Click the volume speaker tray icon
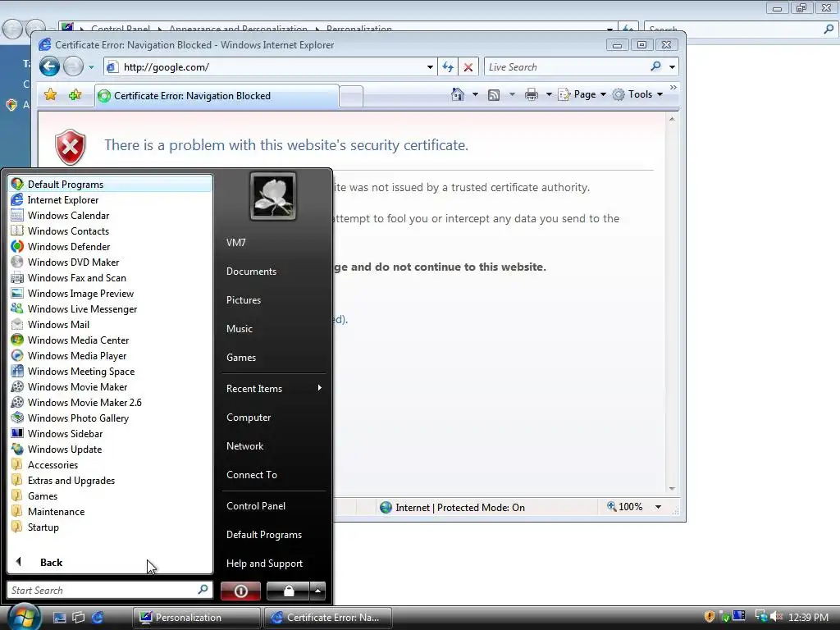The height and width of the screenshot is (630, 840). (x=775, y=617)
